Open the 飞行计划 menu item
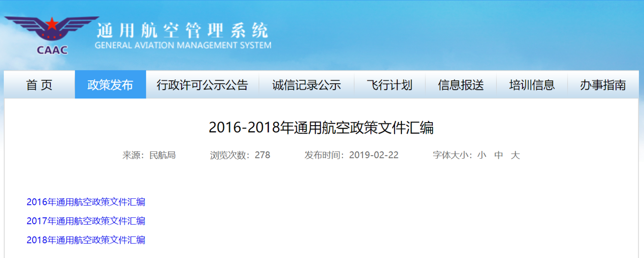The width and height of the screenshot is (644, 258). (389, 85)
